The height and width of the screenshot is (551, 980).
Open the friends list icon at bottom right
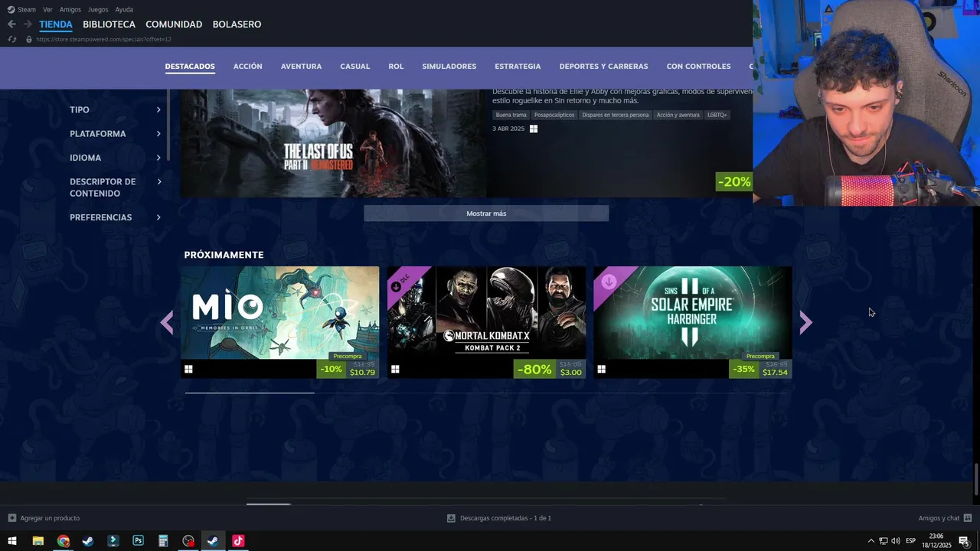(x=968, y=518)
